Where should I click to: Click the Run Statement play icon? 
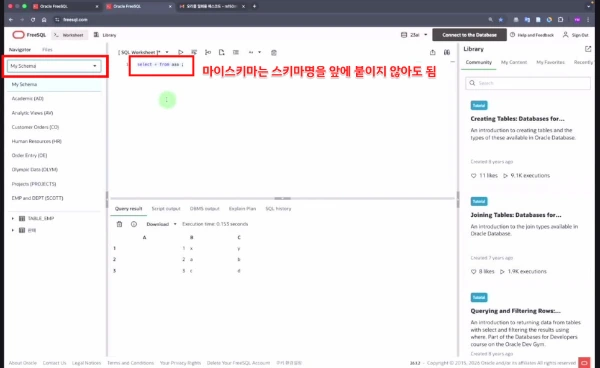coord(181,52)
